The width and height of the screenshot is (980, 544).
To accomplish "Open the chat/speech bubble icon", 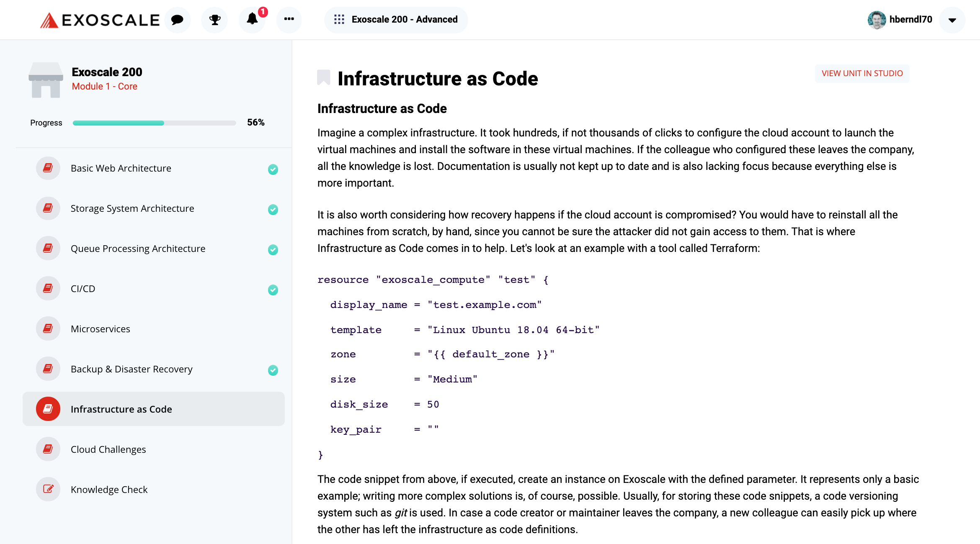I will (x=177, y=19).
